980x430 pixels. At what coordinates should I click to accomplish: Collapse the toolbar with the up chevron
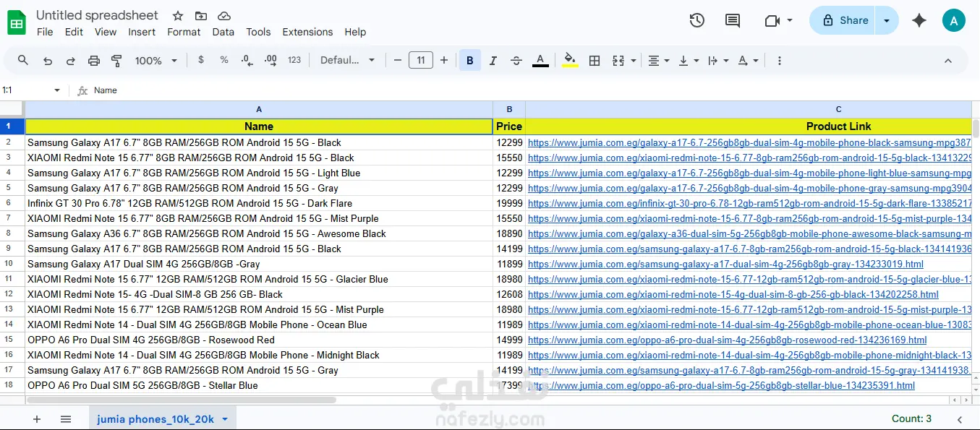point(948,61)
